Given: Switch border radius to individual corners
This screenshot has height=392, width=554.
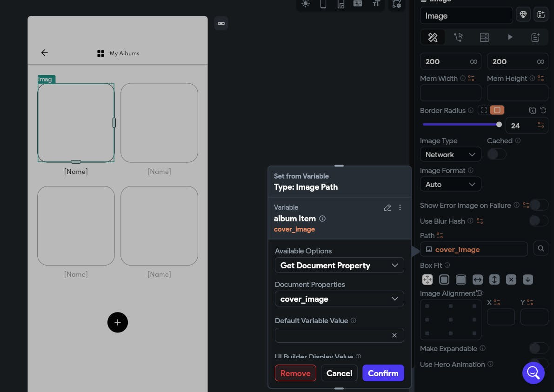Looking at the screenshot, I should (x=484, y=110).
